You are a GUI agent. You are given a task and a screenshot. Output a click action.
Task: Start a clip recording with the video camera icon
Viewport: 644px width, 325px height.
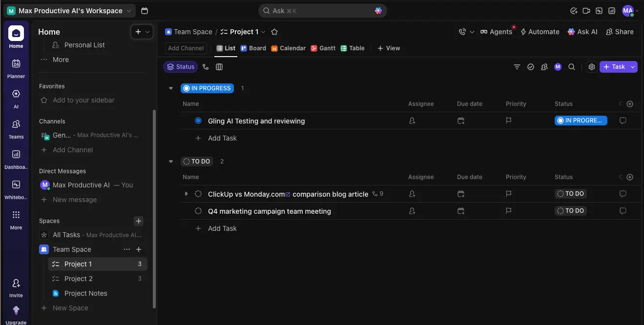pyautogui.click(x=586, y=10)
